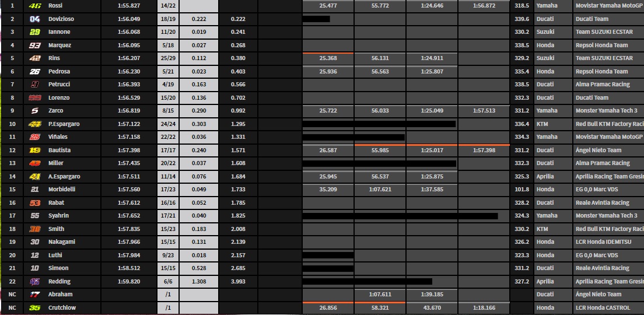644x315 pixels.
Task: Click Nakagami's number 30 badge
Action: point(34,242)
